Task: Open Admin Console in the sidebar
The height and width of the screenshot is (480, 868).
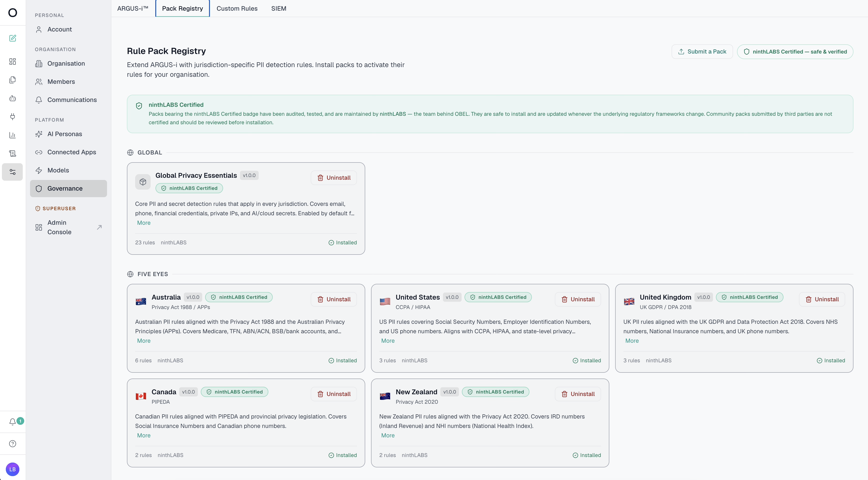Action: coord(68,227)
